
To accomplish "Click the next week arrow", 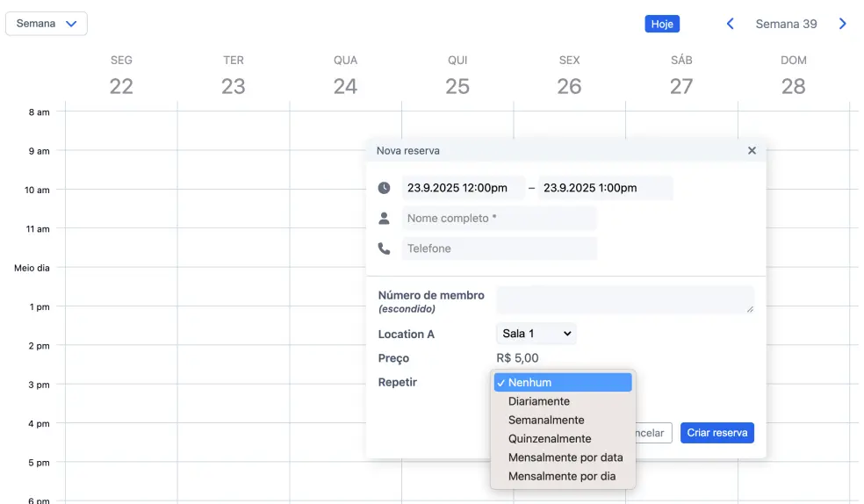I will (843, 24).
